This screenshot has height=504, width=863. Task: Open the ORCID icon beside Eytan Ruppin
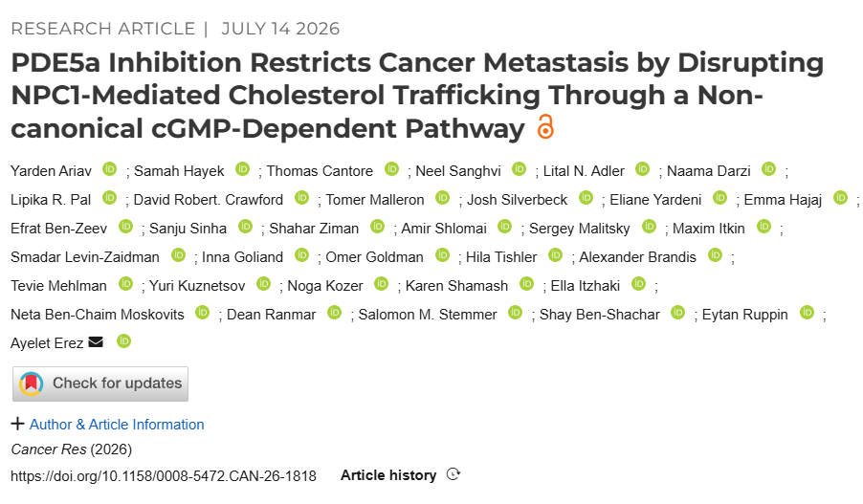(x=807, y=313)
